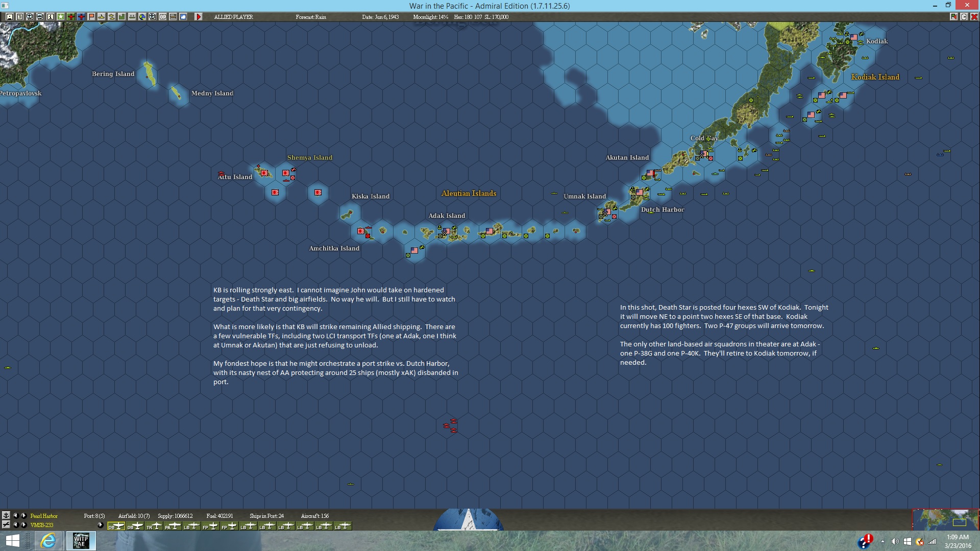This screenshot has height=551, width=980.
Task: Open the network signal tray icon
Action: 932,541
